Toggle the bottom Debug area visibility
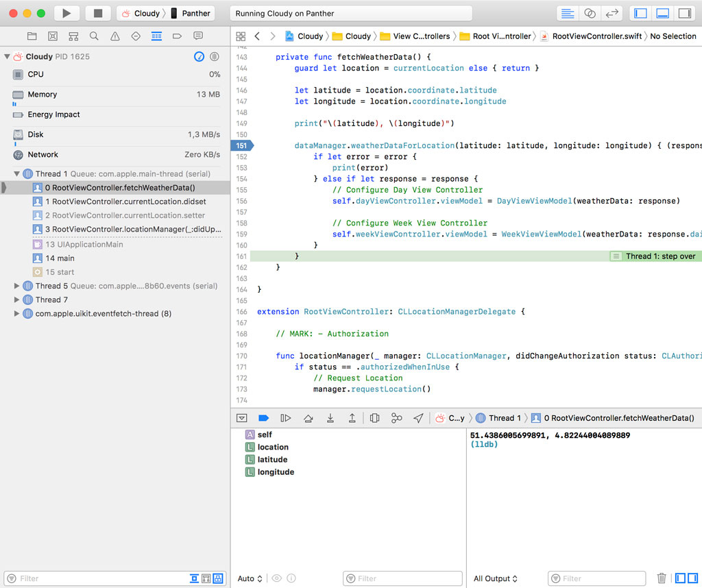The image size is (702, 588). tap(662, 13)
